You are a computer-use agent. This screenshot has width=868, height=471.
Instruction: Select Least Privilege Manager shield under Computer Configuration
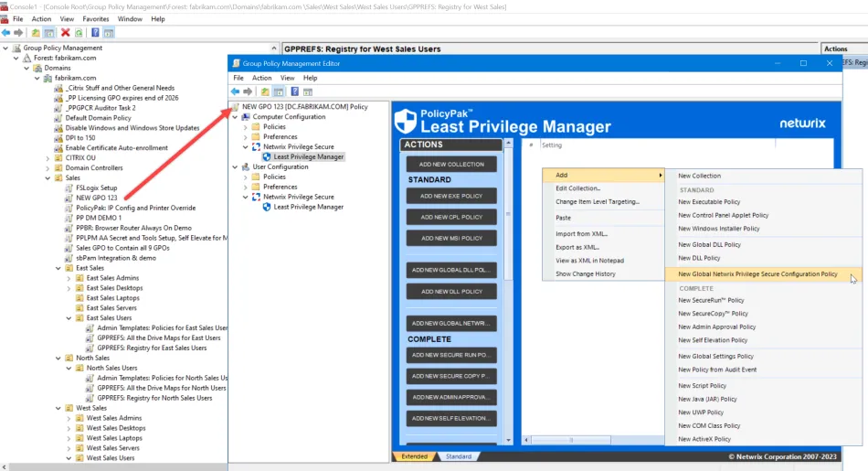[x=267, y=156]
